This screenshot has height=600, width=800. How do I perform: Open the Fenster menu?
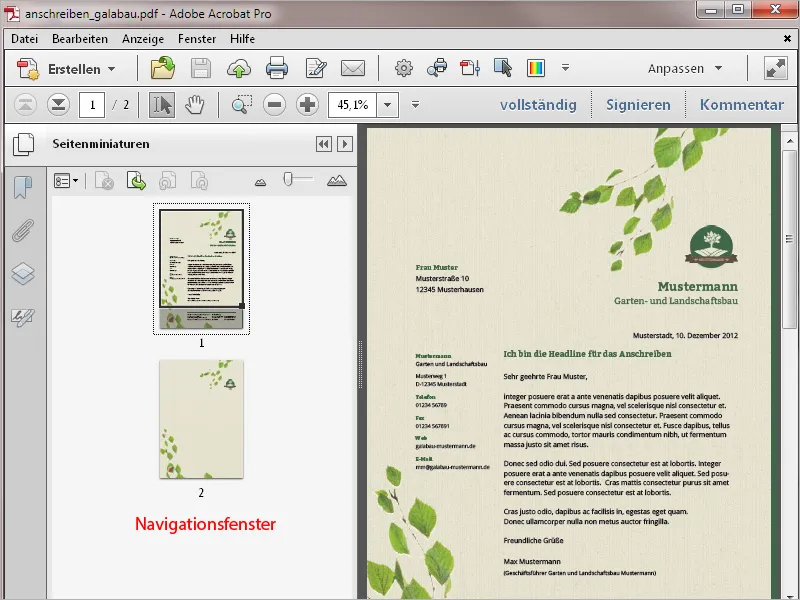197,39
